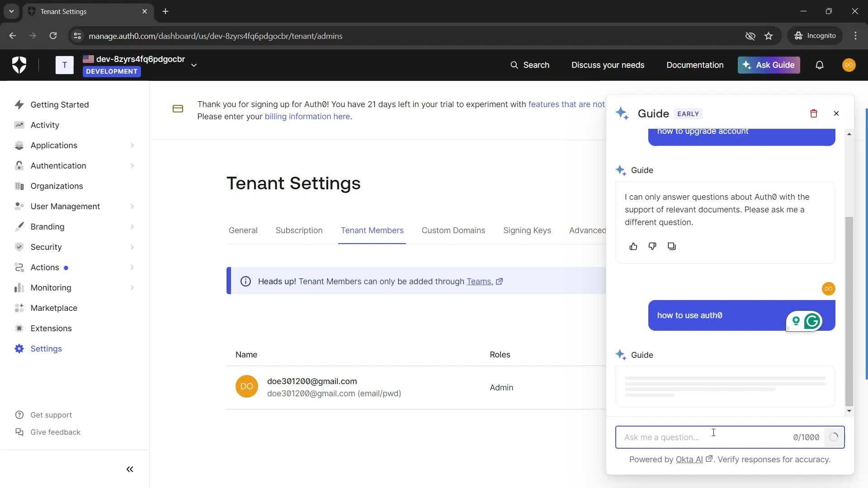Screen dimensions: 868x488
Task: Select Settings in the sidebar
Action: (46, 349)
